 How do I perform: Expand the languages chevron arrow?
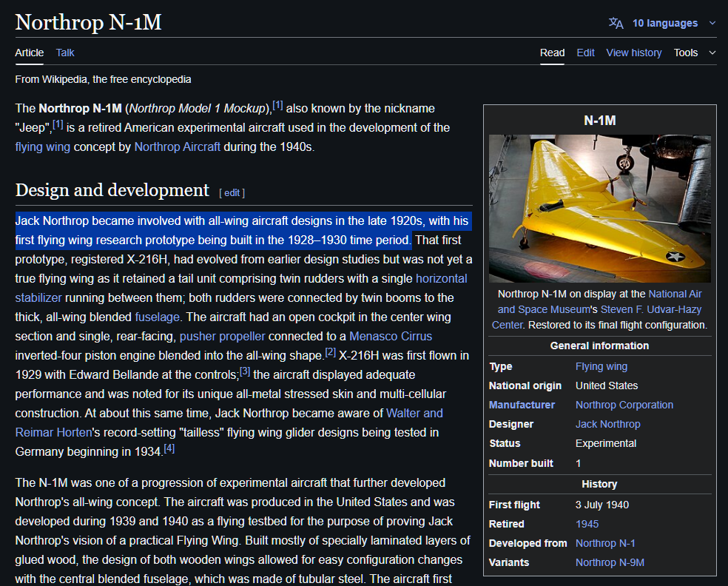[x=712, y=23]
